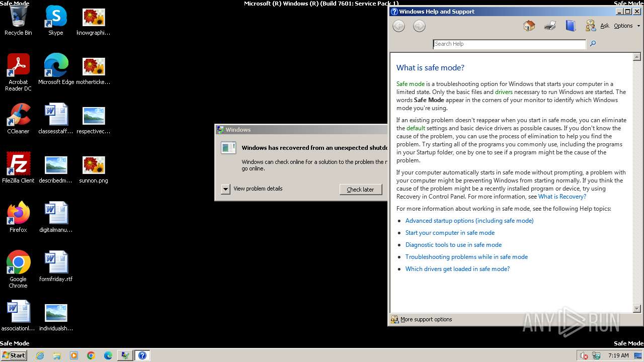Open 'What is Recovery?' link
Image resolution: width=644 pixels, height=362 pixels.
[562, 197]
